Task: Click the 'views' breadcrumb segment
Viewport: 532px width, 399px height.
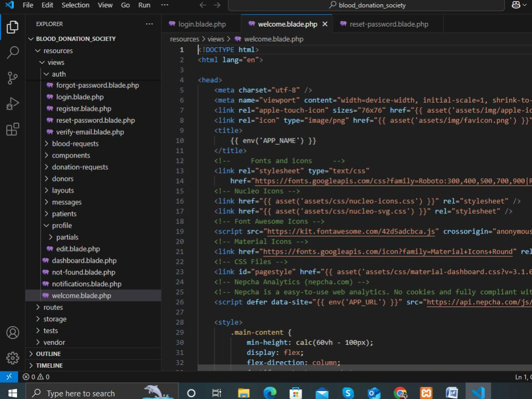Action: pos(216,39)
